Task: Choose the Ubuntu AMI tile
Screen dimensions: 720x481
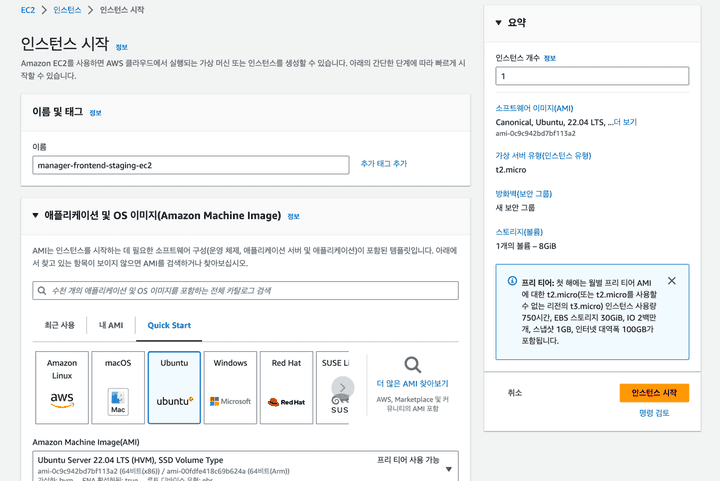Action: pos(174,387)
